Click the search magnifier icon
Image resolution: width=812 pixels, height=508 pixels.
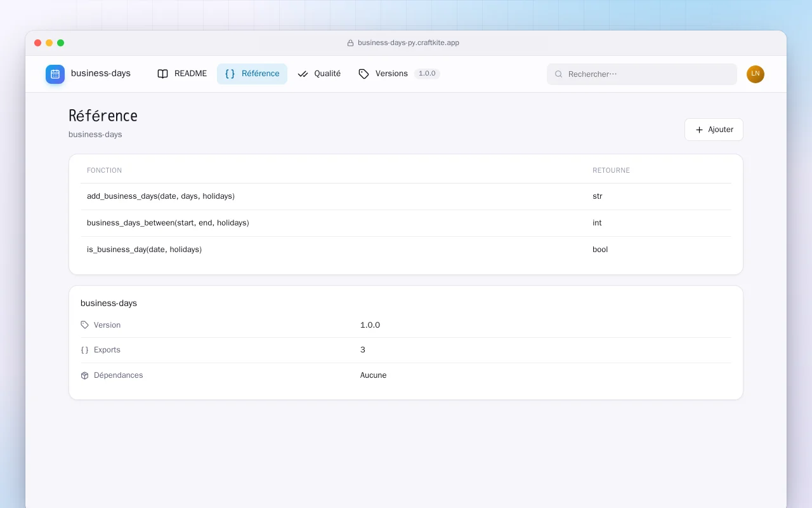coord(559,74)
